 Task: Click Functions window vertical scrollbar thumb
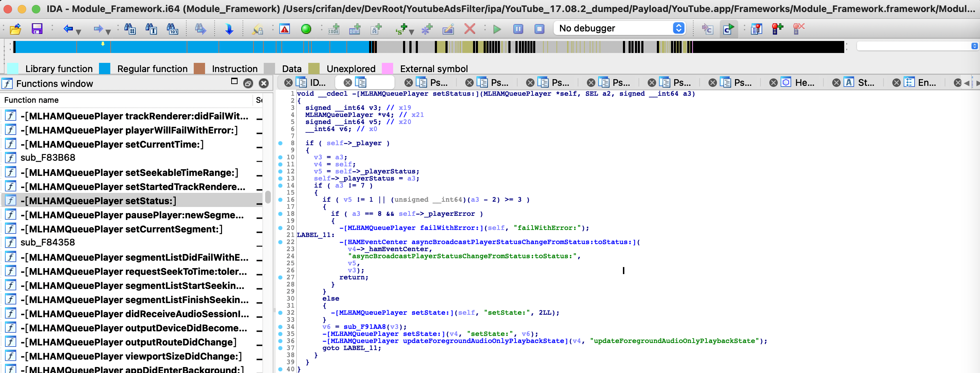(268, 197)
